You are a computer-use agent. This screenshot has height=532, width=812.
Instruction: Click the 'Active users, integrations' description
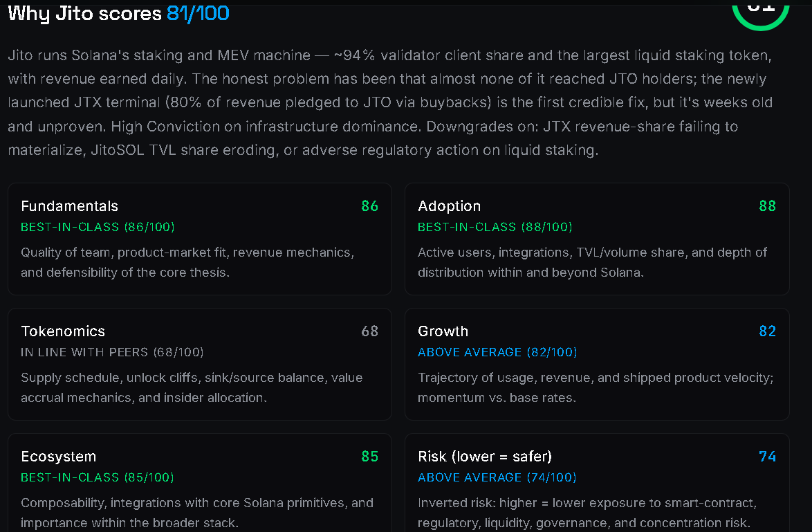[593, 262]
